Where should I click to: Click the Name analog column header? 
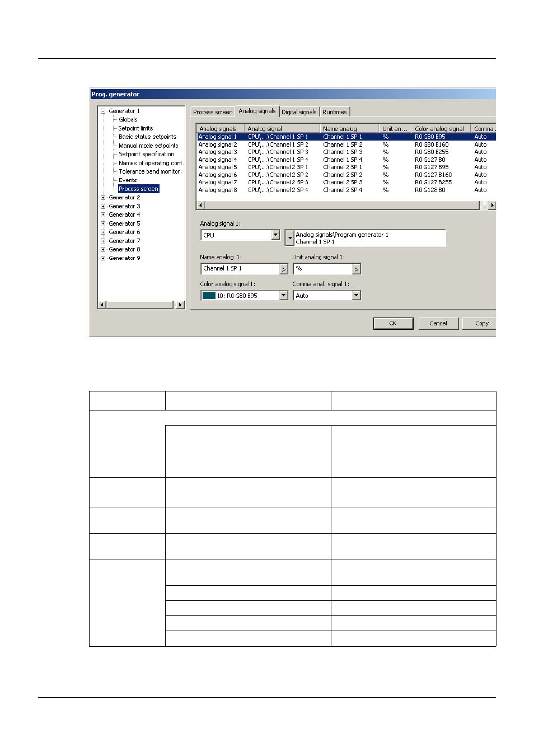coord(349,129)
